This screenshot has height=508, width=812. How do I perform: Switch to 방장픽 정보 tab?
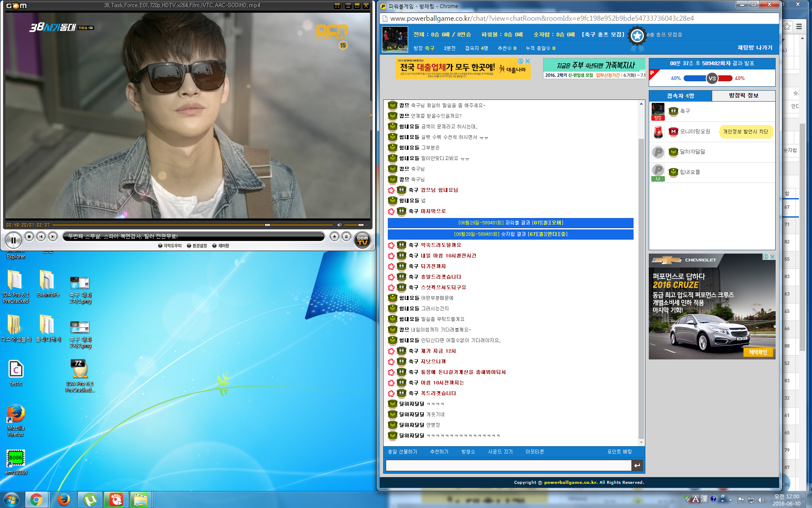pos(743,96)
